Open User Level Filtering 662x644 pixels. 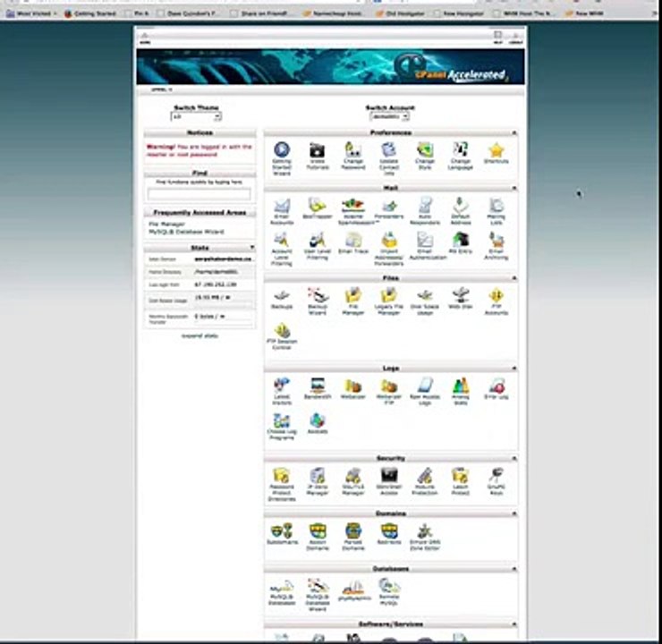pyautogui.click(x=317, y=240)
